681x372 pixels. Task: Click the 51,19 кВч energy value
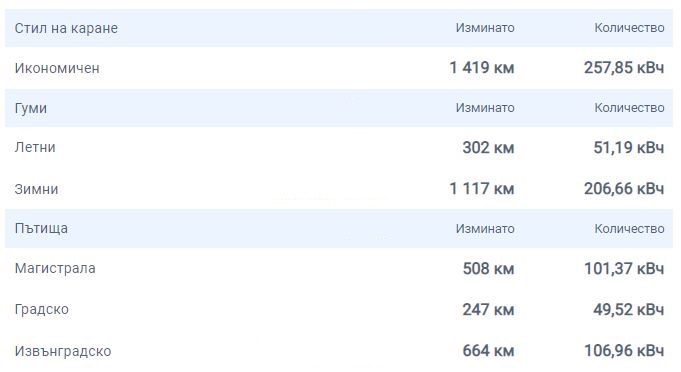pyautogui.click(x=628, y=148)
